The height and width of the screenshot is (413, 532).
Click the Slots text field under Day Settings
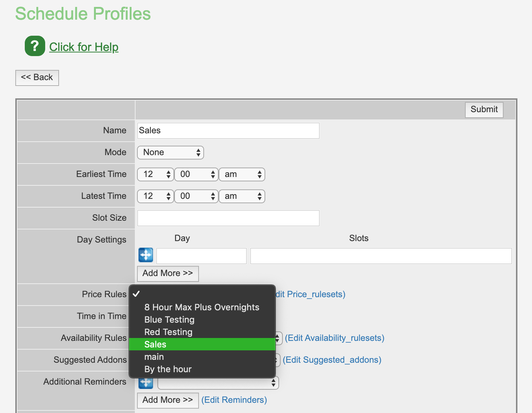[x=381, y=256]
